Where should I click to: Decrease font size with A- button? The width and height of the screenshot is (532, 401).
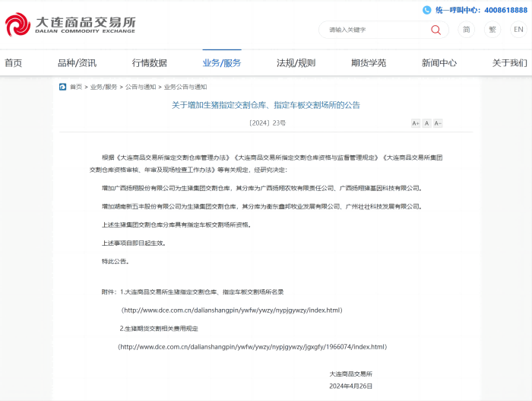438,123
